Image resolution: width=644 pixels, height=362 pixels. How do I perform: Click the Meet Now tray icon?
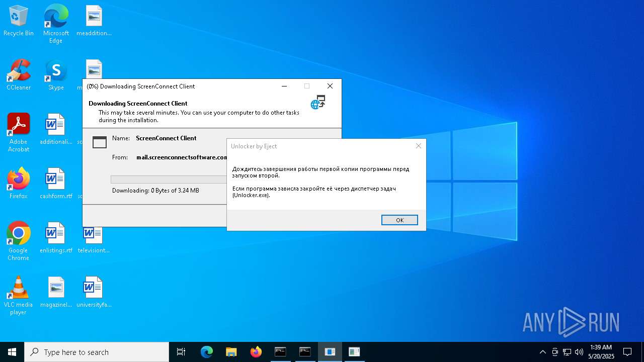[x=555, y=352]
